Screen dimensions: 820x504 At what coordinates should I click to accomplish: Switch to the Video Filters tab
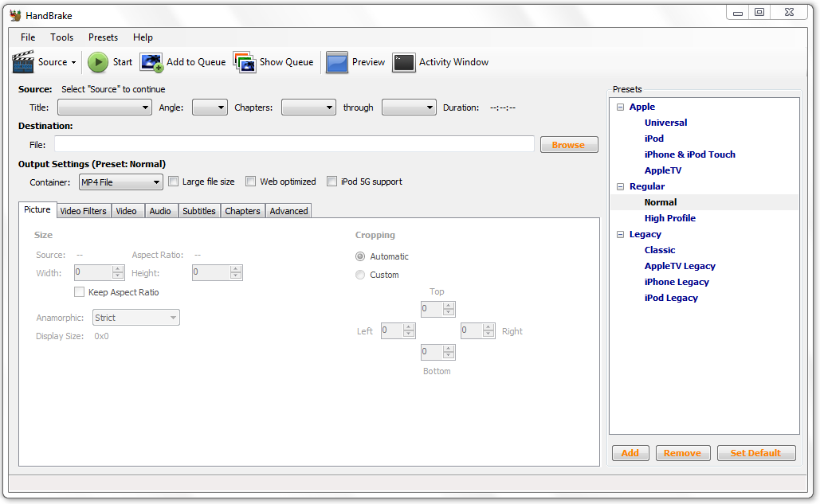83,211
